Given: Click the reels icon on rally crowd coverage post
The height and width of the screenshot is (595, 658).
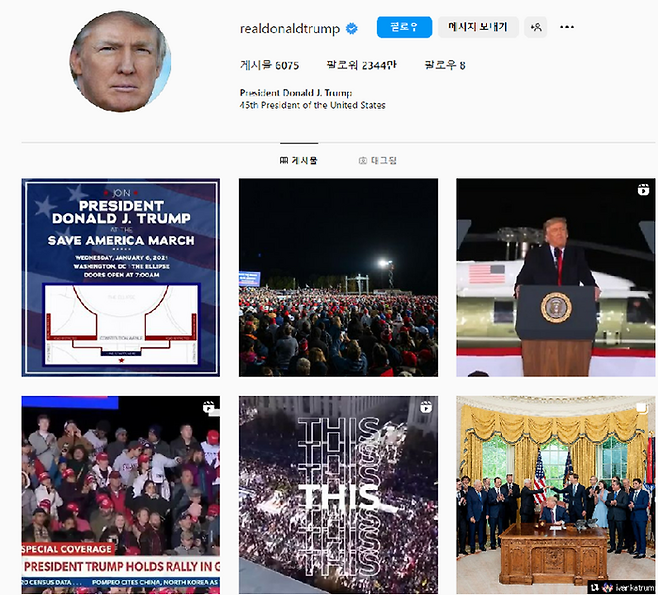Looking at the screenshot, I should [209, 407].
